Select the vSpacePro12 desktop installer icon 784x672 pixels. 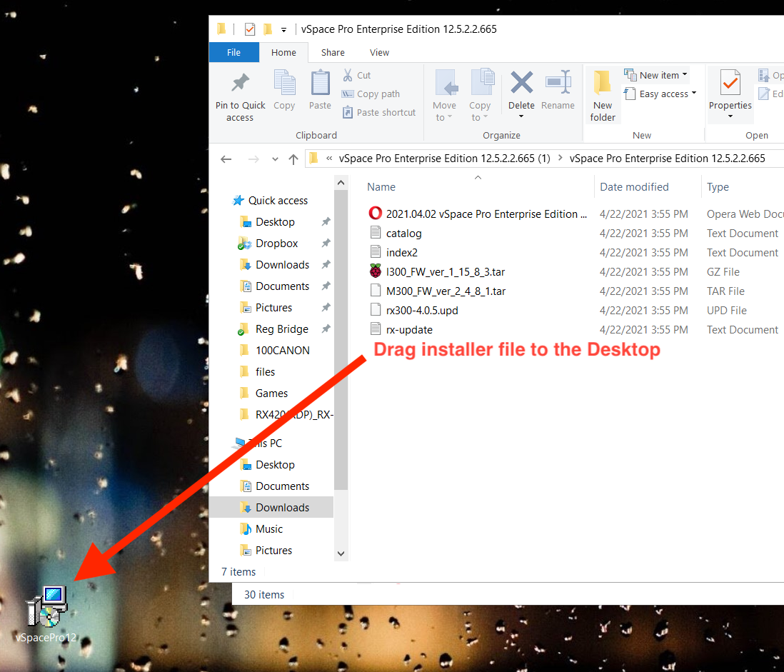click(x=46, y=615)
